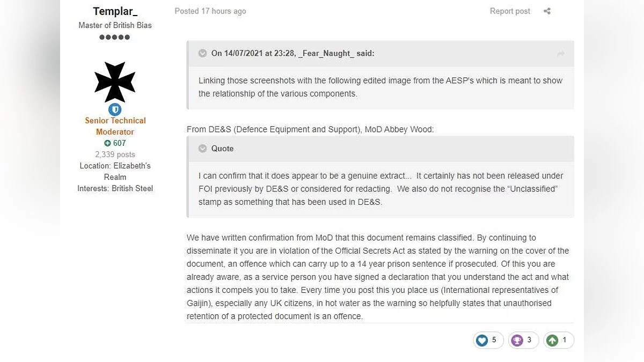Screen dimensions: 644x362
Task: Click the share post icon
Action: click(x=547, y=11)
